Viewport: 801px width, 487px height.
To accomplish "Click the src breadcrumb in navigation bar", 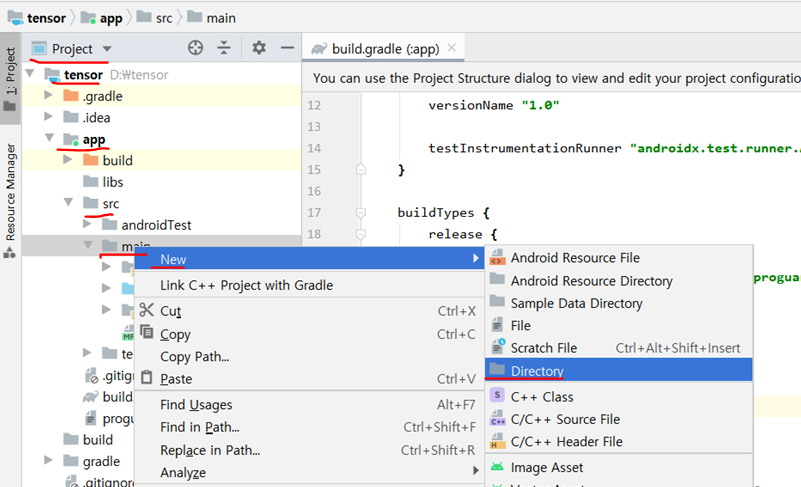I will 155,18.
